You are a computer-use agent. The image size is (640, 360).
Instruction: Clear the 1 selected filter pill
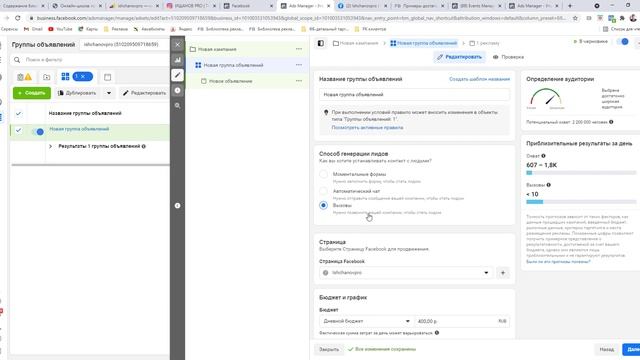[x=82, y=77]
